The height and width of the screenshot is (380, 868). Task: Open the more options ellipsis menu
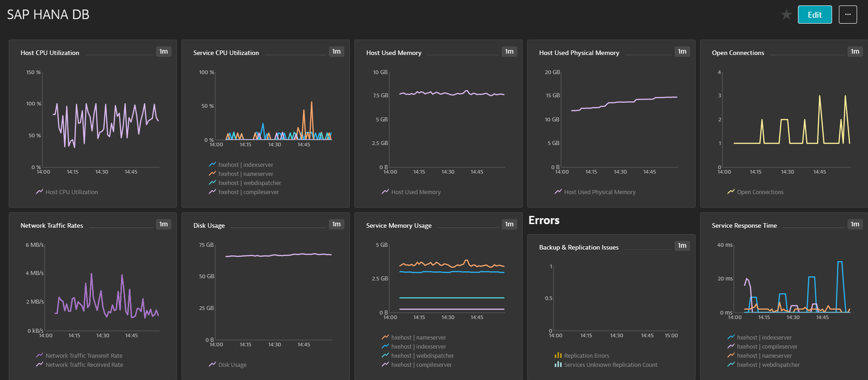point(848,15)
